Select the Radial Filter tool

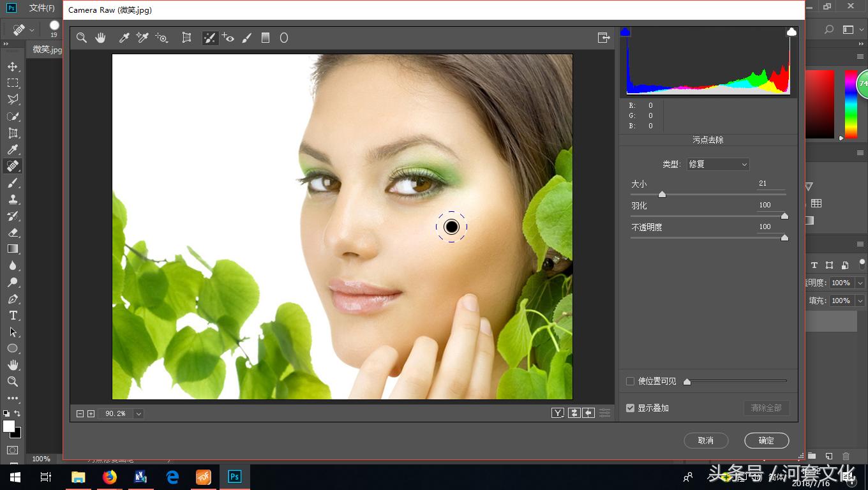283,38
